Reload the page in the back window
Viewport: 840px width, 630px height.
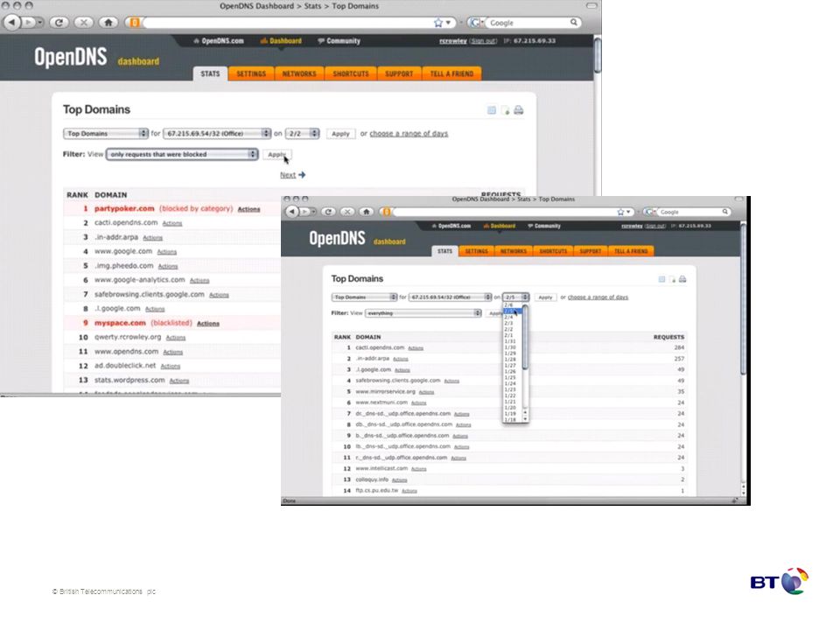point(59,23)
